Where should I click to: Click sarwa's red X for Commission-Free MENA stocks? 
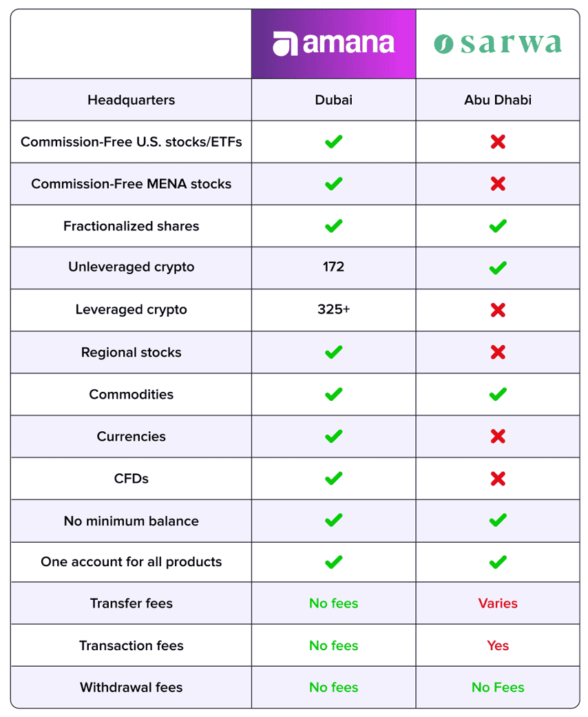[498, 184]
